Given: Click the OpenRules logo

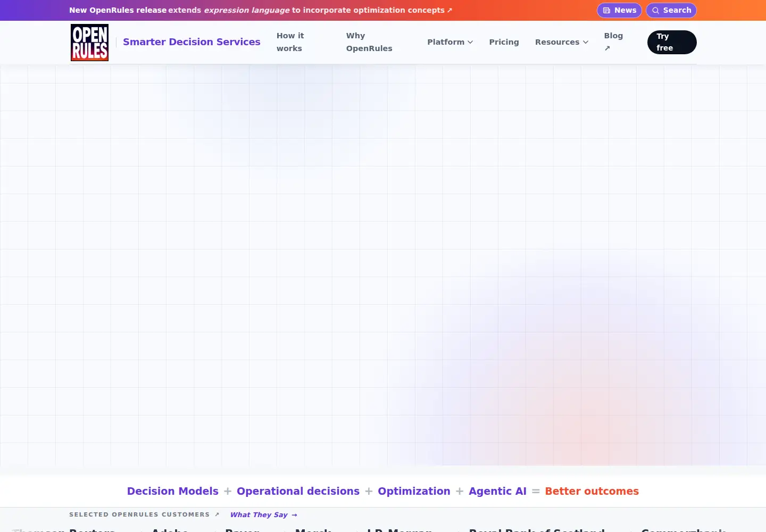Looking at the screenshot, I should pyautogui.click(x=89, y=43).
